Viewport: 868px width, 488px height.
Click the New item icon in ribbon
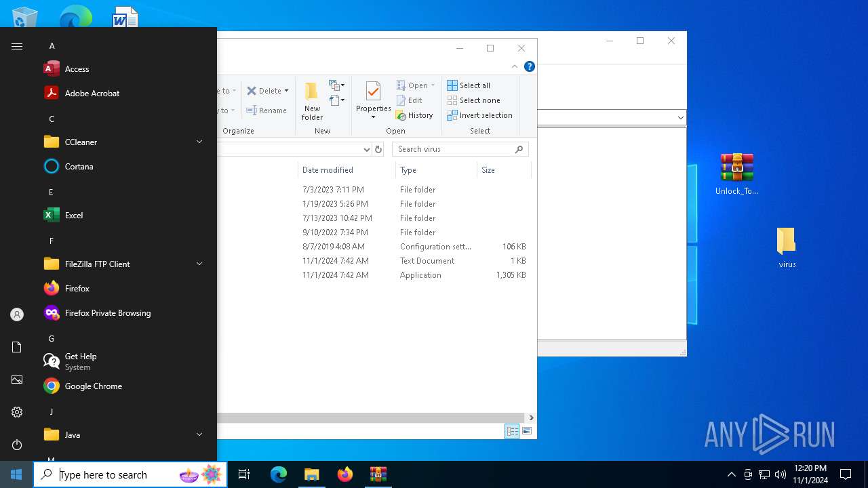point(337,85)
